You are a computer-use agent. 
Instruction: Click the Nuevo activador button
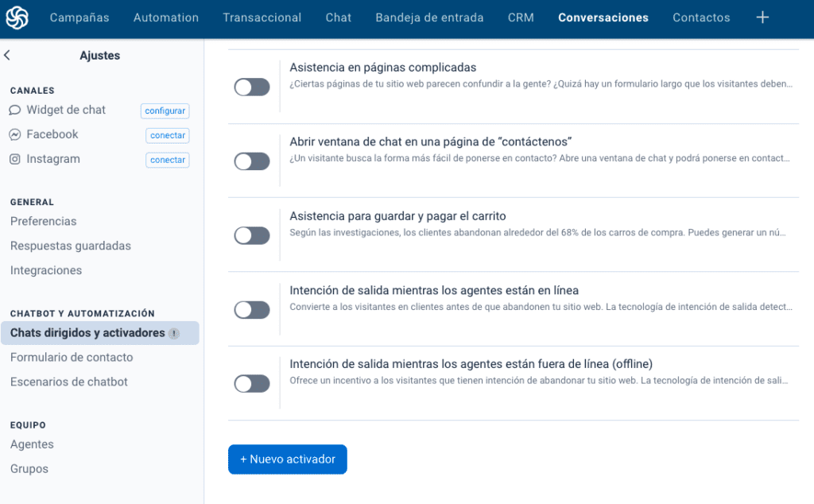[288, 459]
